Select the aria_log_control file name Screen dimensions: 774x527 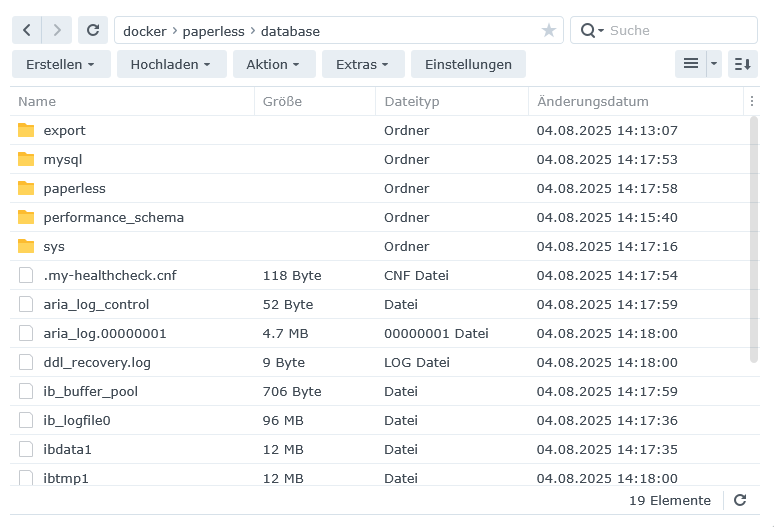(x=96, y=304)
